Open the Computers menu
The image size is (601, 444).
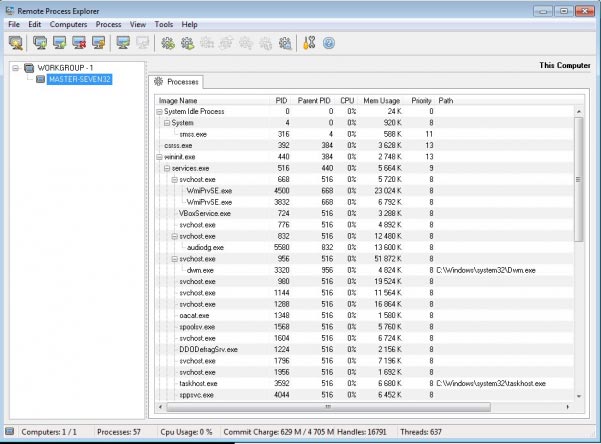coord(68,23)
